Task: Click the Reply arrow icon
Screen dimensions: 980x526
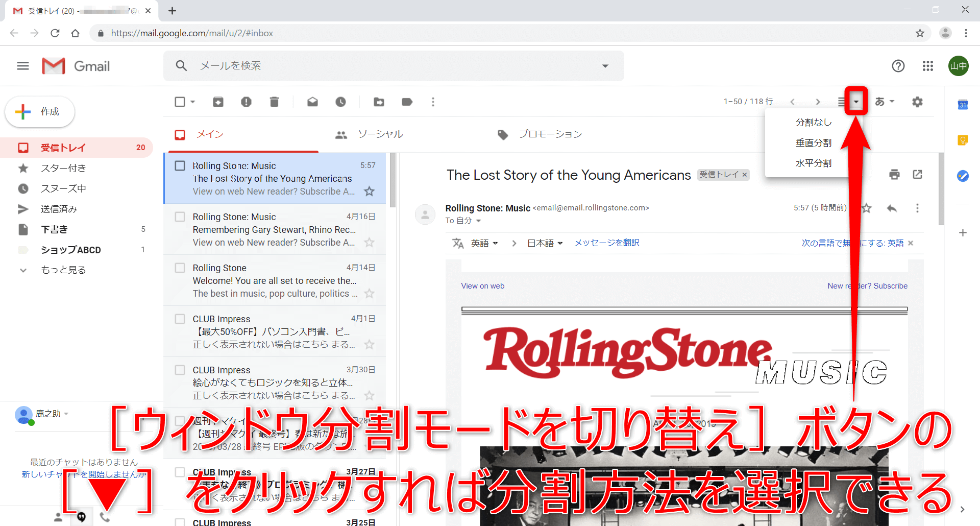Action: pyautogui.click(x=892, y=208)
